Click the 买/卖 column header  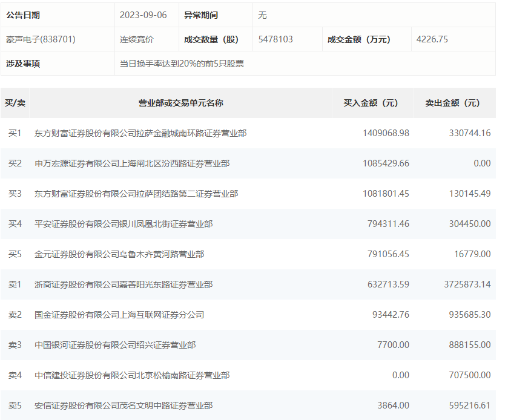[15, 103]
